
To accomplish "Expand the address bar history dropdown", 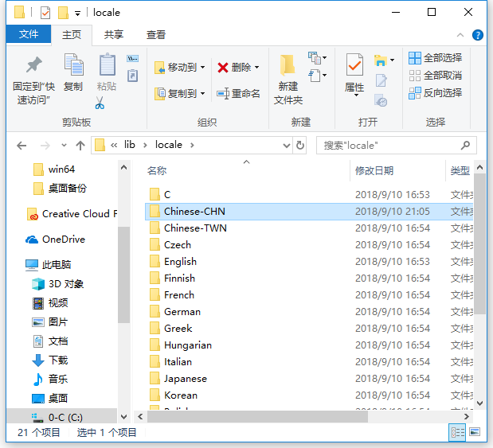I will pyautogui.click(x=286, y=146).
